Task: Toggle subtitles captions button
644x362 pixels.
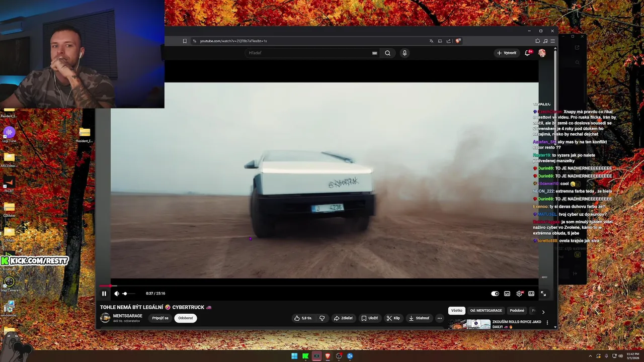Action: pyautogui.click(x=507, y=294)
